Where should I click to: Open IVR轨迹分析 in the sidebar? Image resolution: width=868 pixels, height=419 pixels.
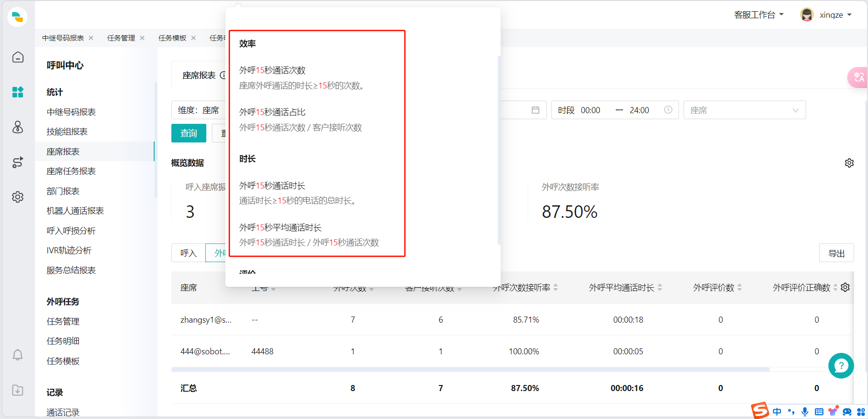[x=69, y=250]
